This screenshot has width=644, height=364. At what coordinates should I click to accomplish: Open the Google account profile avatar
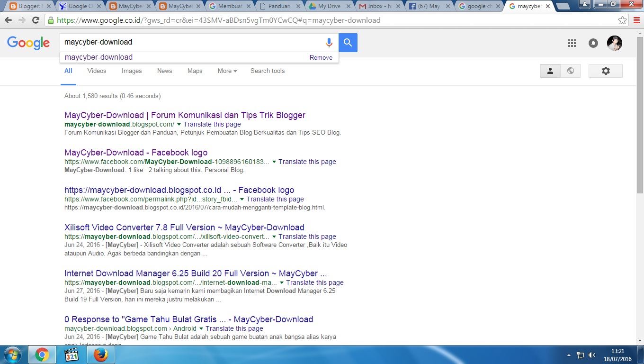click(615, 43)
